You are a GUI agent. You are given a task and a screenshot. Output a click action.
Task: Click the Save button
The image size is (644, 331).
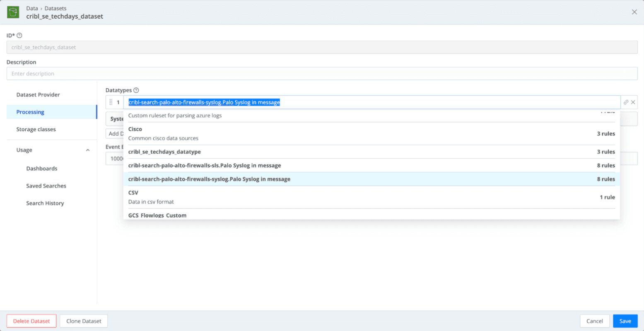(x=625, y=321)
